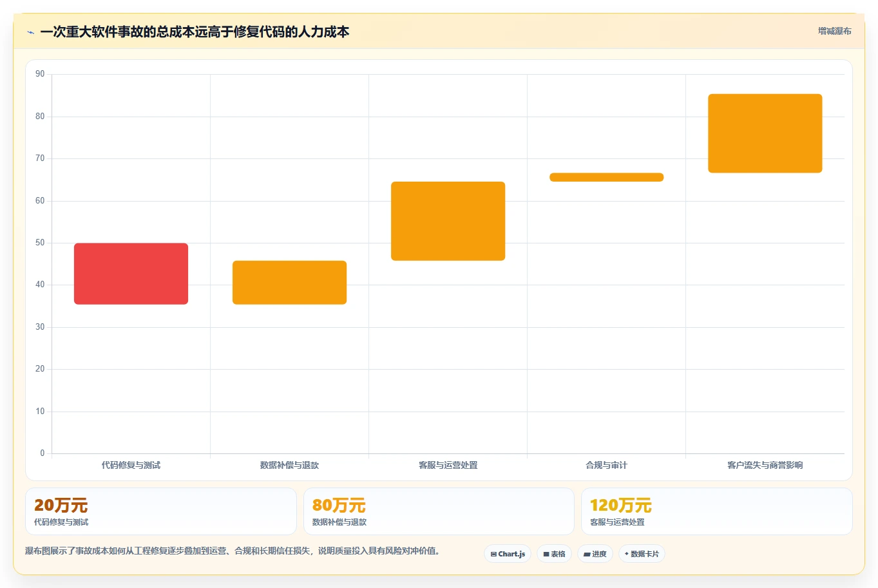Click the chart title about 重大软件事故
This screenshot has height=588, width=878.
pos(195,32)
